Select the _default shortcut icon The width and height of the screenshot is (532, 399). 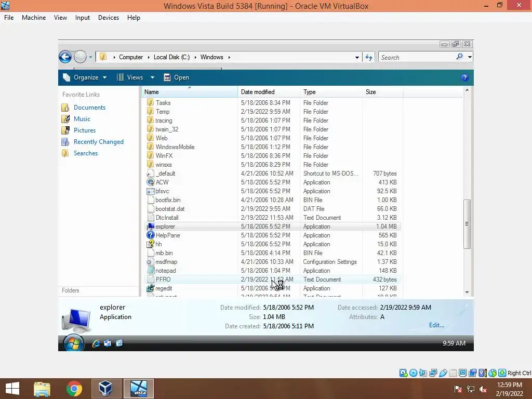150,174
